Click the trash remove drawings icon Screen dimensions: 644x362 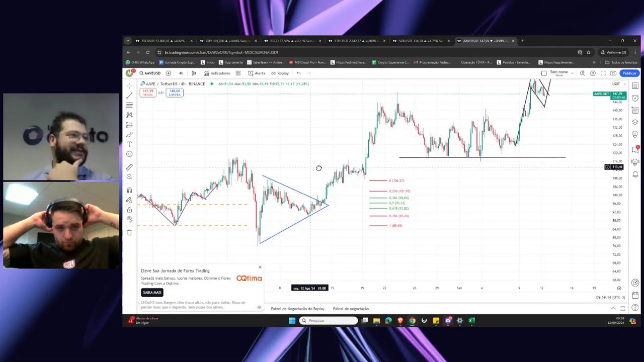[x=129, y=232]
